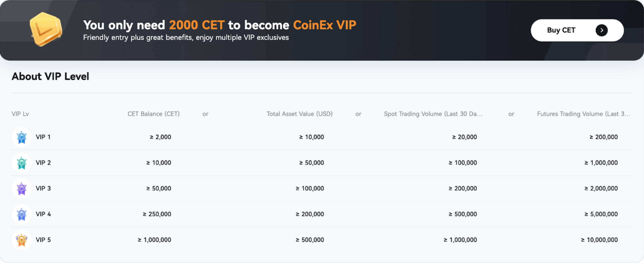This screenshot has width=644, height=263.
Task: Click the CET Balance (CET) column header
Action: point(153,114)
